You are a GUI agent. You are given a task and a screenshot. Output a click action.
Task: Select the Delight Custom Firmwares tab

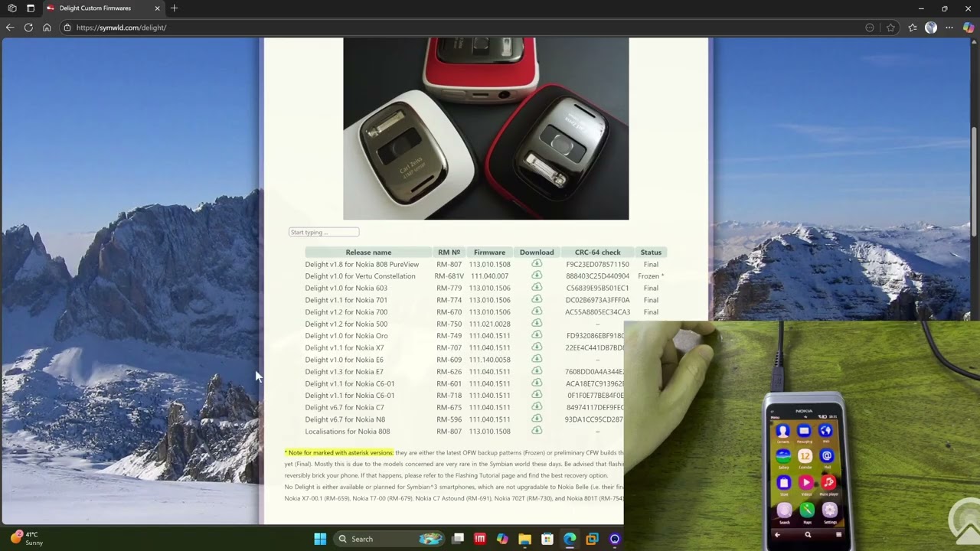pyautogui.click(x=103, y=8)
